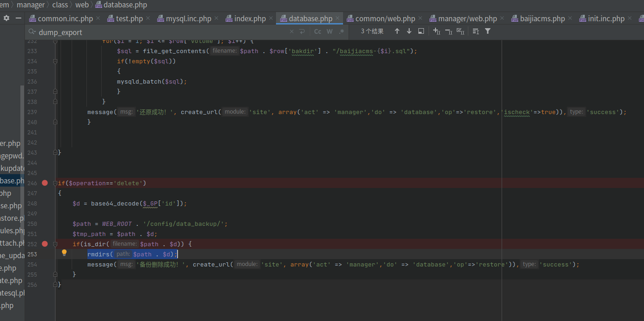Close the common.inc.php tab
Viewport: 644px width, 321px height.
(98, 18)
